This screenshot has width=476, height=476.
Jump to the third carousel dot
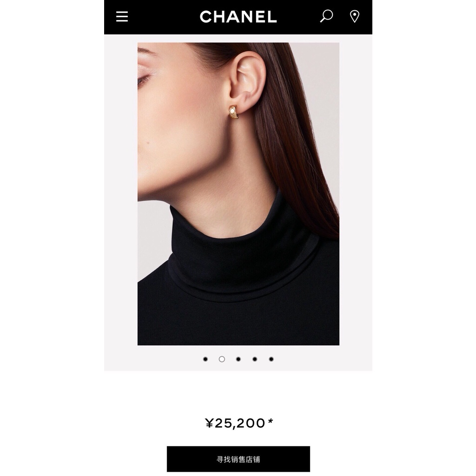click(x=238, y=359)
